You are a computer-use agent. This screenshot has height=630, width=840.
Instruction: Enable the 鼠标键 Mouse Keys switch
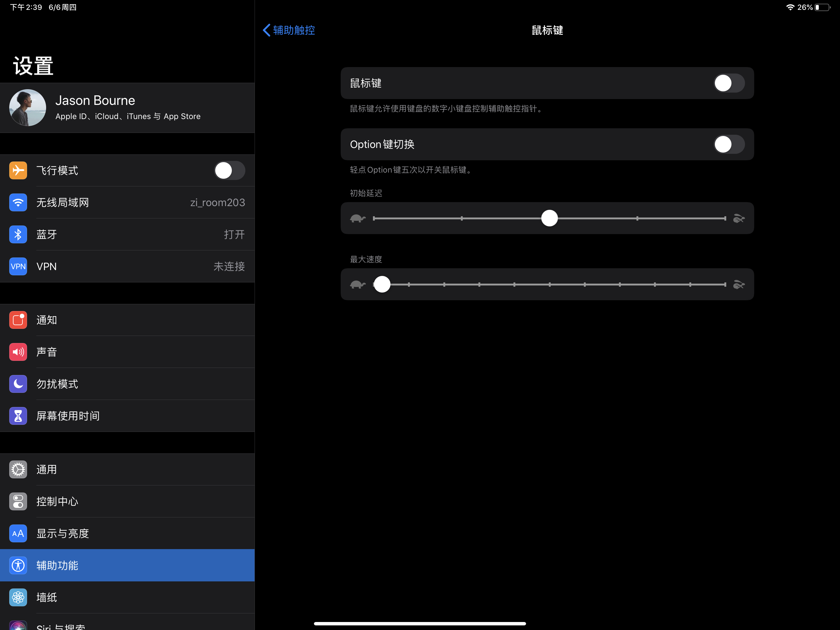pos(728,83)
